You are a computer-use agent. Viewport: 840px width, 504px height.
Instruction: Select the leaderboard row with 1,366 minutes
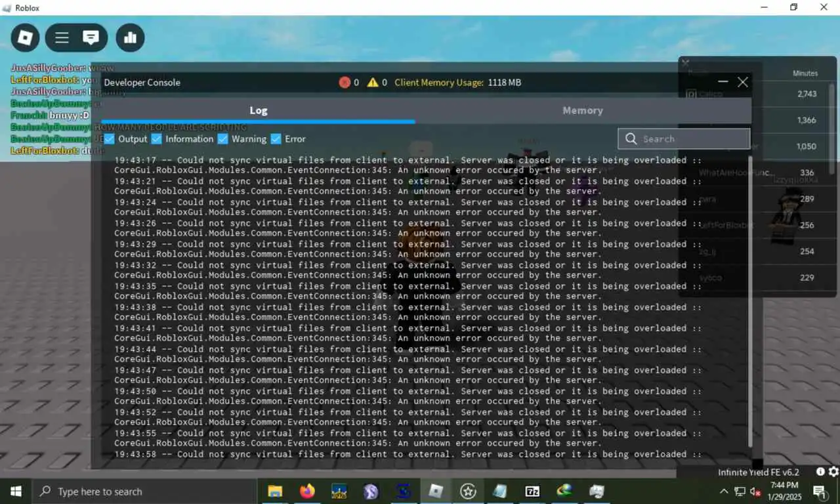(x=757, y=120)
